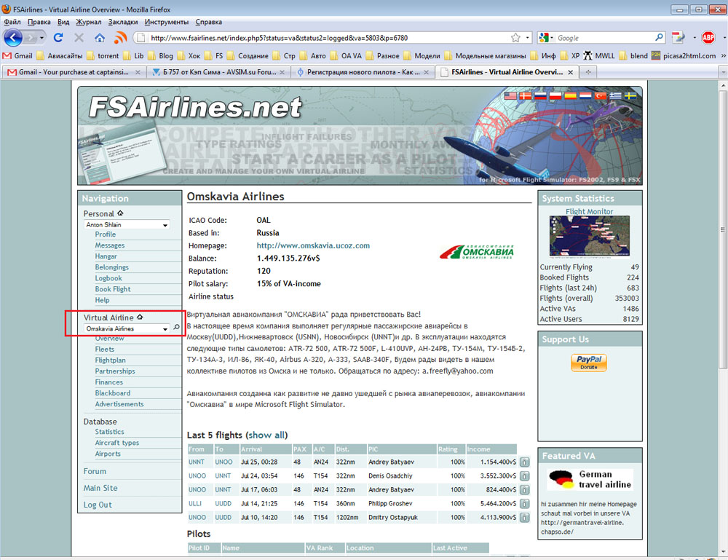728x560 pixels.
Task: Open the back/forward history dropdown arrow
Action: (x=41, y=38)
